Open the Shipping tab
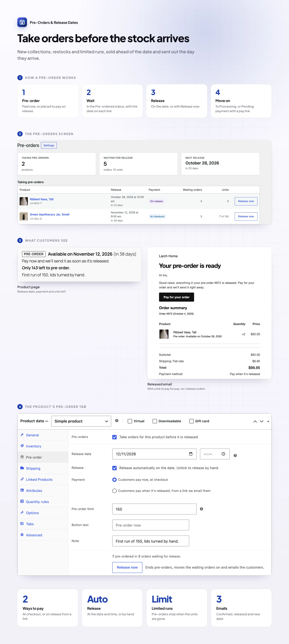Image resolution: width=289 pixels, height=644 pixels. point(43,468)
